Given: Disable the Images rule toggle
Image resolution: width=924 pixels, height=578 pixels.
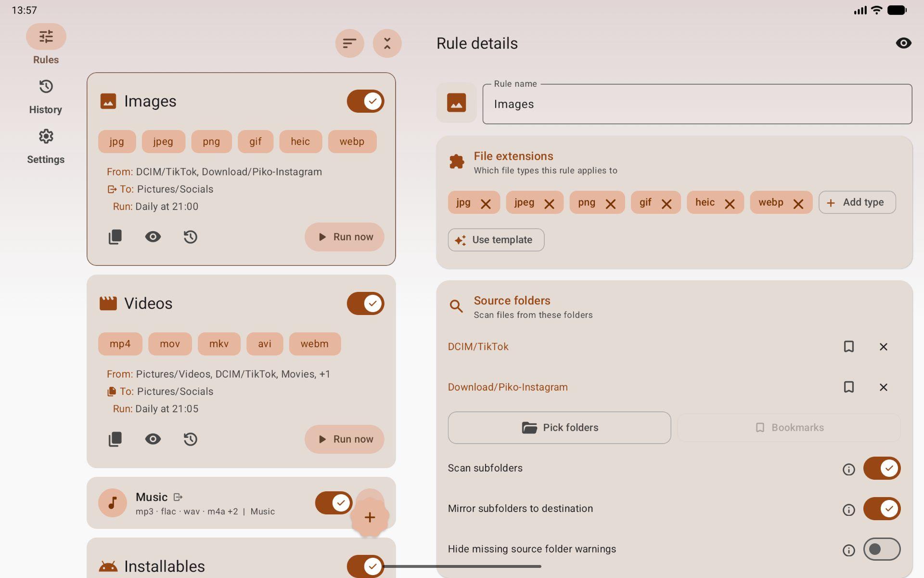Looking at the screenshot, I should click(x=365, y=101).
